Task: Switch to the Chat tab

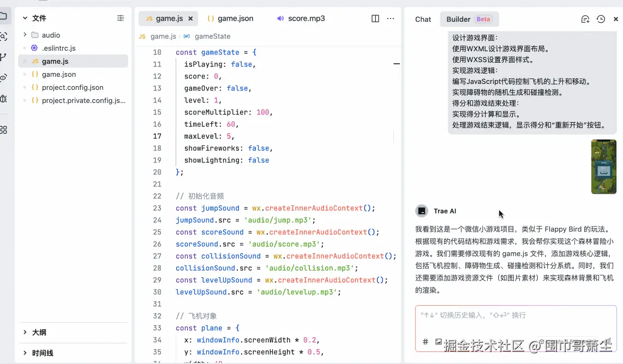Action: (423, 19)
